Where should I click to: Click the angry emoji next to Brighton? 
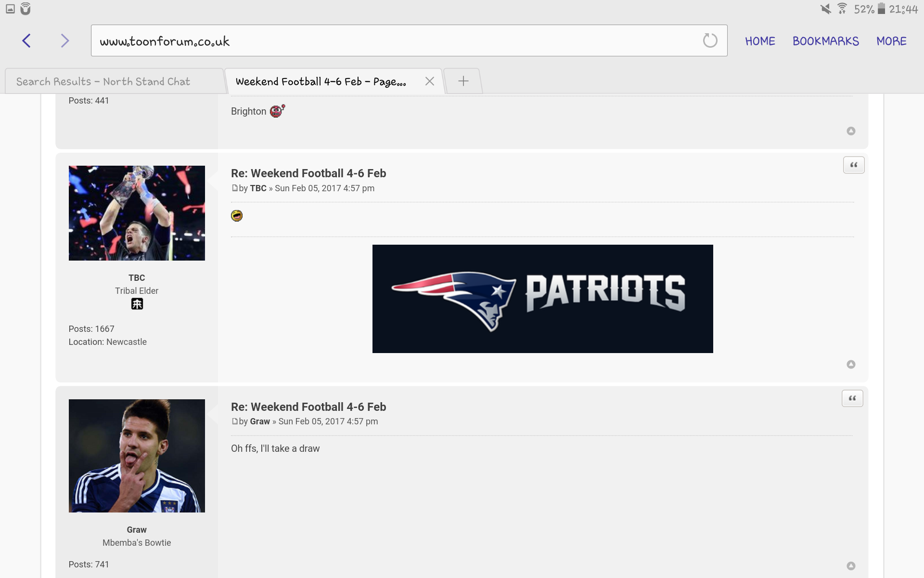pyautogui.click(x=277, y=111)
